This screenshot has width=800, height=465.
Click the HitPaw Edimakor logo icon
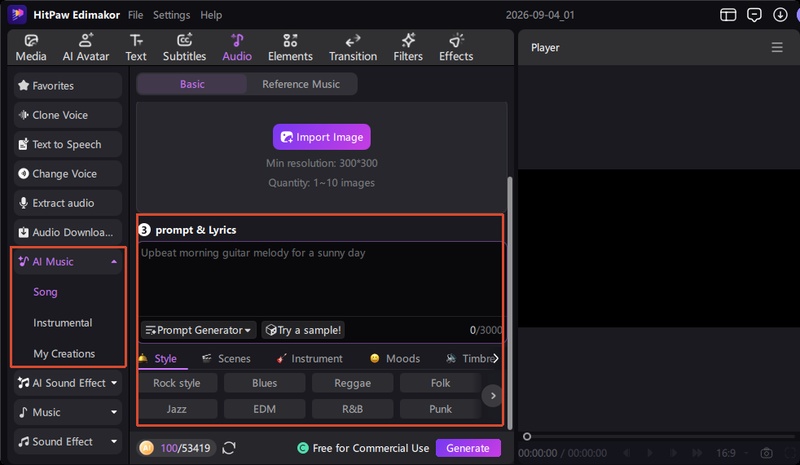click(x=17, y=14)
